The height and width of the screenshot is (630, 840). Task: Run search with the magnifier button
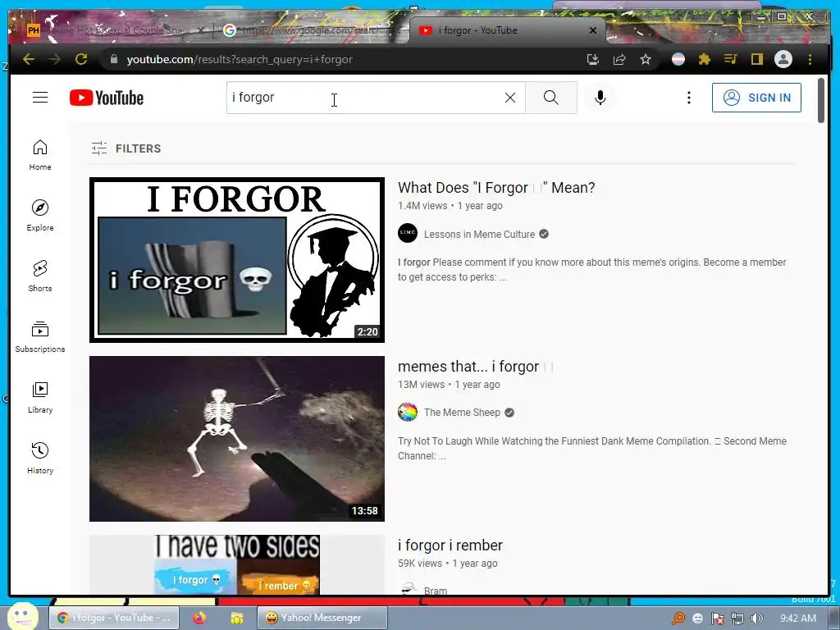coord(551,98)
